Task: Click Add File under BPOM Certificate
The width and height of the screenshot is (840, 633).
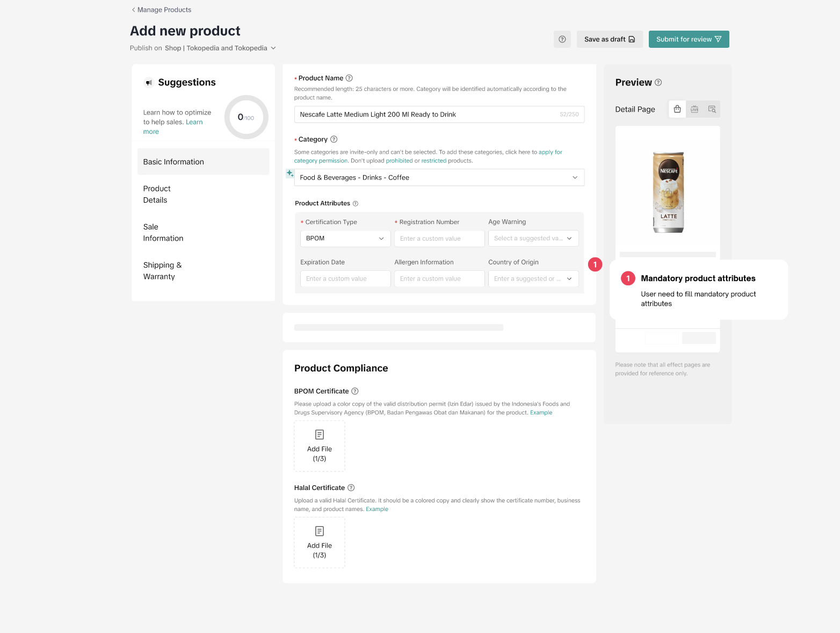Action: (320, 446)
